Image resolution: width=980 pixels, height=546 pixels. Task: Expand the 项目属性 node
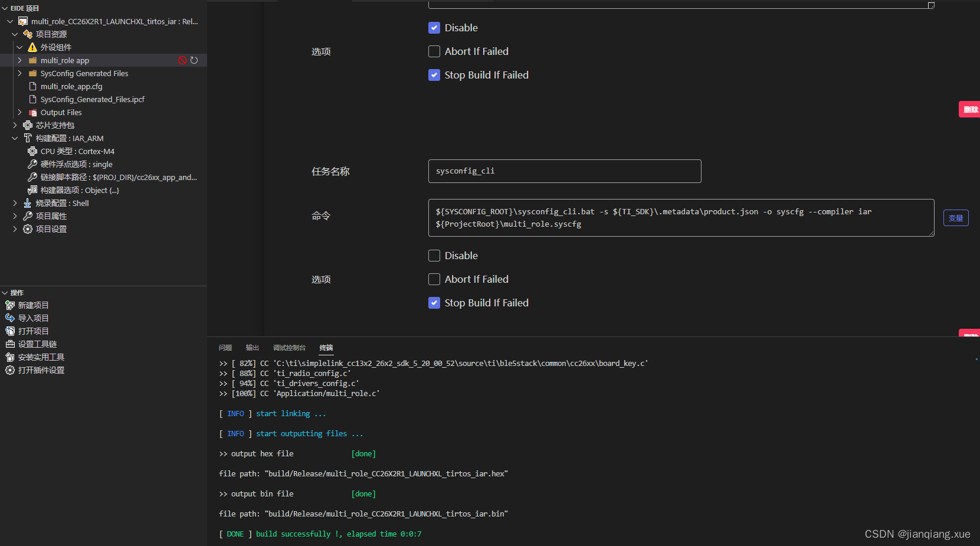point(15,216)
